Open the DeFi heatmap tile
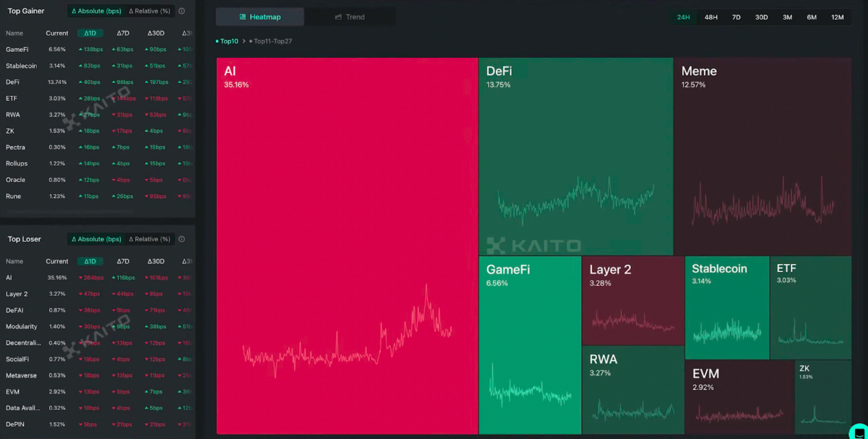868x439 pixels. (x=576, y=156)
